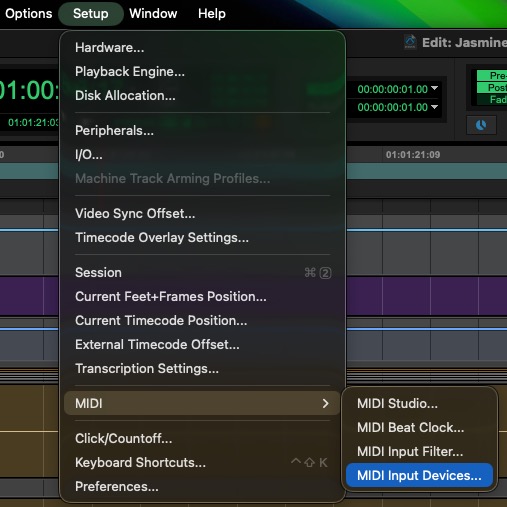Choose MIDI Input Devices...
Viewport: 507px width, 507px height.
(419, 476)
